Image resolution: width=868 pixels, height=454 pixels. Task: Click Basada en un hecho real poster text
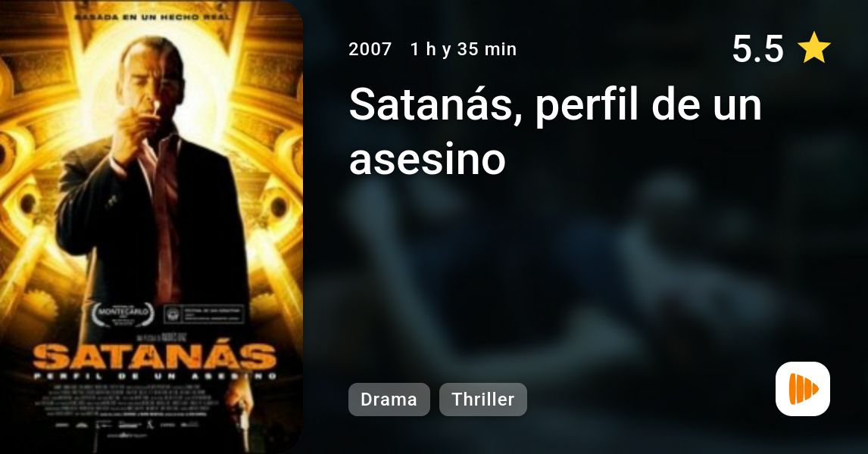coord(153,17)
